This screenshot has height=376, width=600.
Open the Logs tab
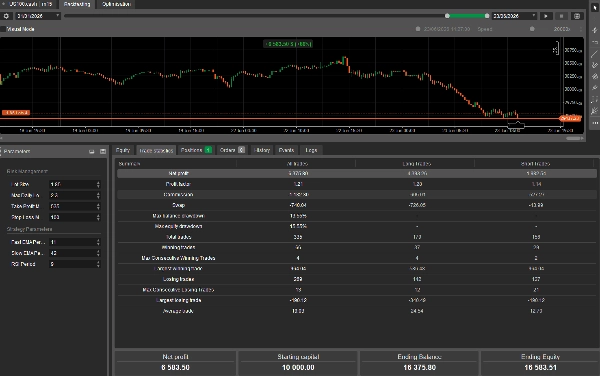(x=311, y=150)
